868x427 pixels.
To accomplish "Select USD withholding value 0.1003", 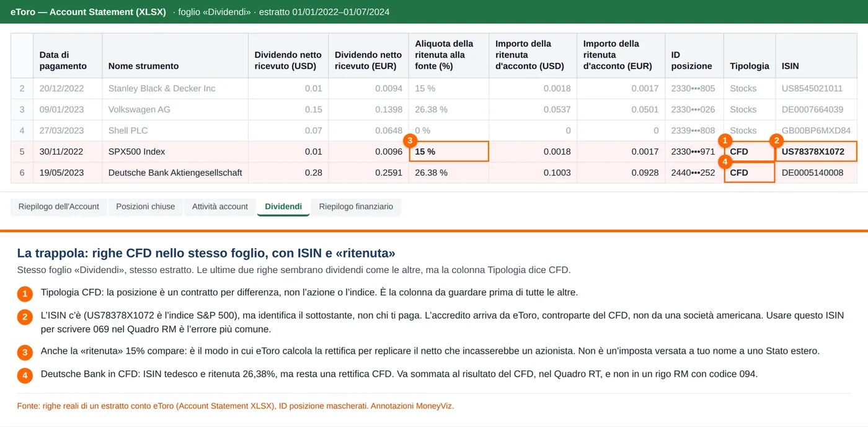I will 533,173.
